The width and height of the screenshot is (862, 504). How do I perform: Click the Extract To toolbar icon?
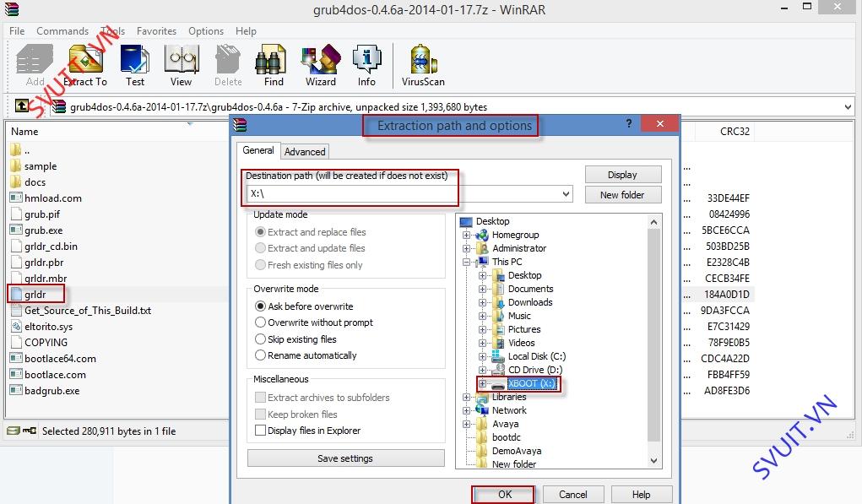click(86, 59)
